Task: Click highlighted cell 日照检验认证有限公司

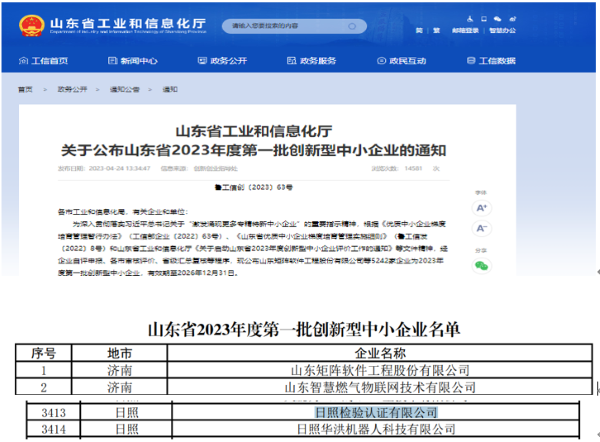Action: [x=376, y=413]
